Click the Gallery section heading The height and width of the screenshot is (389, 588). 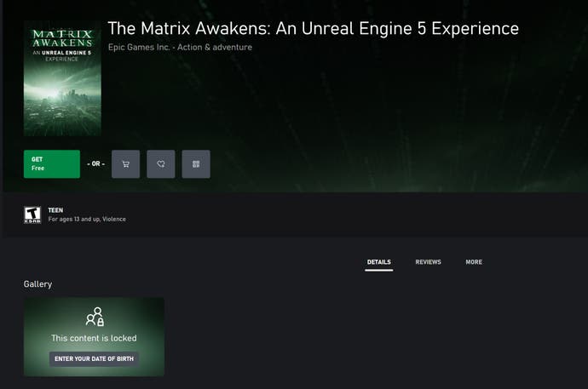[37, 284]
